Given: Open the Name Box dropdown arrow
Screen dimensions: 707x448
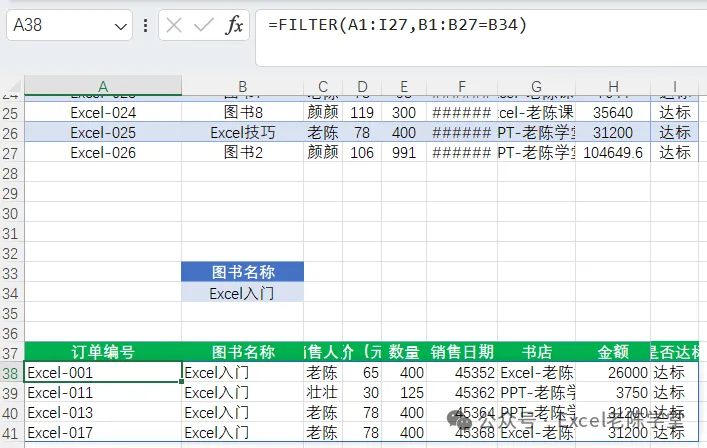Looking at the screenshot, I should coord(120,26).
